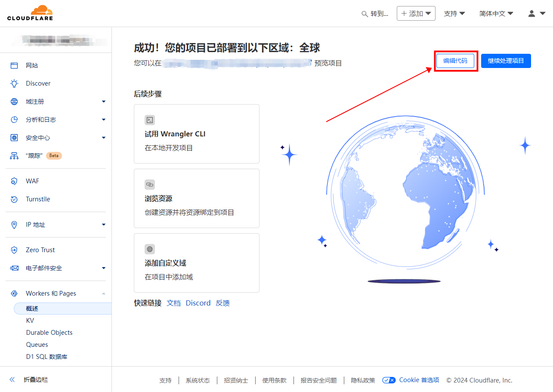Click the "跟踪" network icon
Image resolution: width=553 pixels, height=392 pixels.
point(14,156)
